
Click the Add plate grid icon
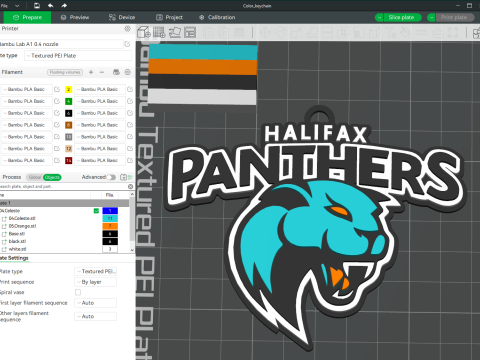pos(159,32)
